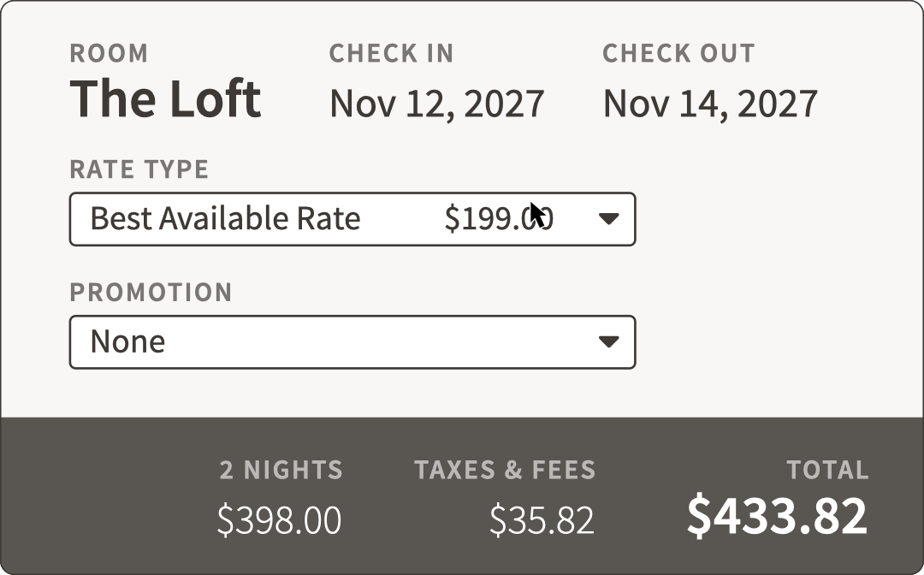This screenshot has height=575, width=924.
Task: Click the RATE TYPE label
Action: pyautogui.click(x=139, y=169)
